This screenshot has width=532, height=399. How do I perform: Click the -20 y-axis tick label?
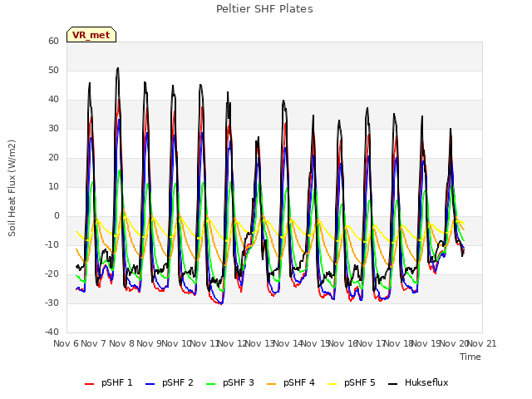click(52, 273)
